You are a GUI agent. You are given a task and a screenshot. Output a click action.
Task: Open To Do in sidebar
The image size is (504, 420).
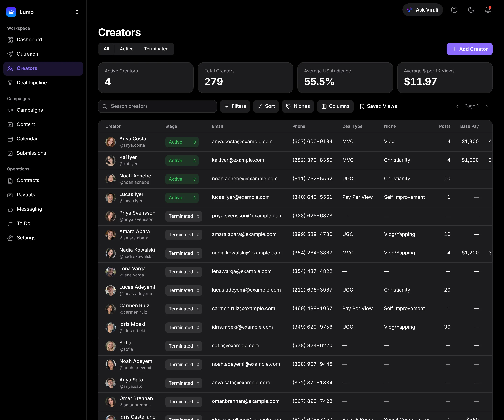pyautogui.click(x=43, y=223)
